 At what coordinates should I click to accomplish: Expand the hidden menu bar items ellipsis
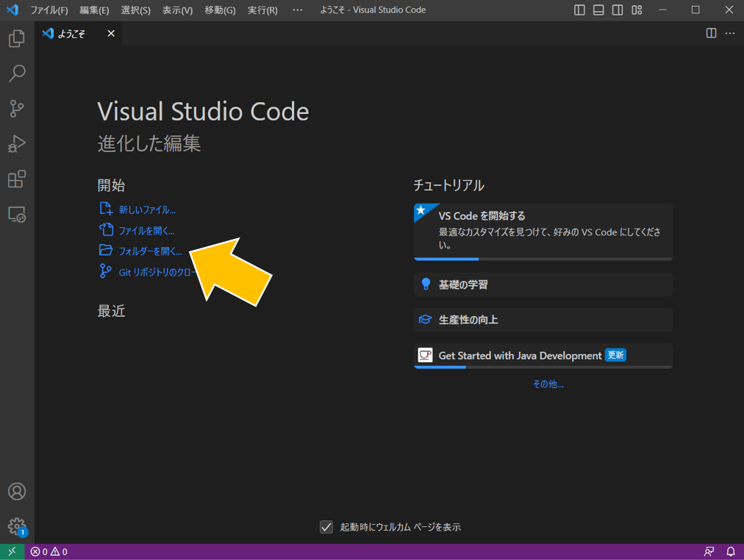297,10
